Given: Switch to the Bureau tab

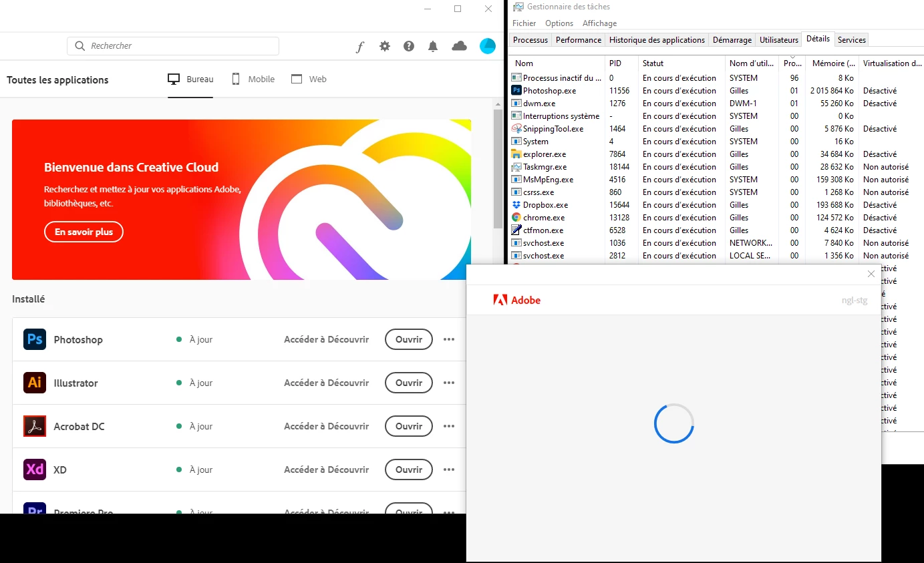Looking at the screenshot, I should tap(190, 79).
